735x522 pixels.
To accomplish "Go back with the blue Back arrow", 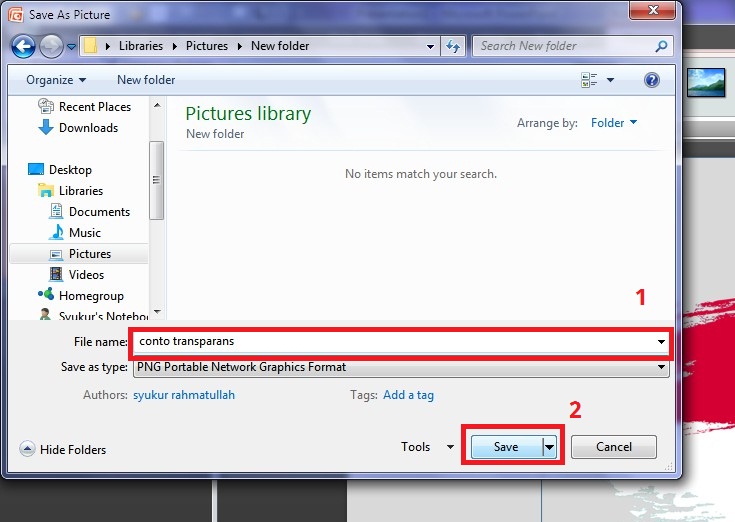I will [23, 46].
